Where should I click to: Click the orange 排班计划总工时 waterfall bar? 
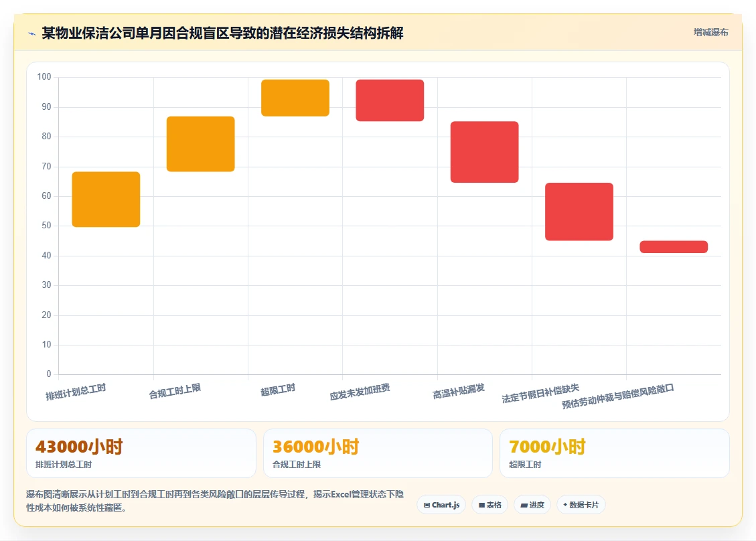[x=106, y=199]
